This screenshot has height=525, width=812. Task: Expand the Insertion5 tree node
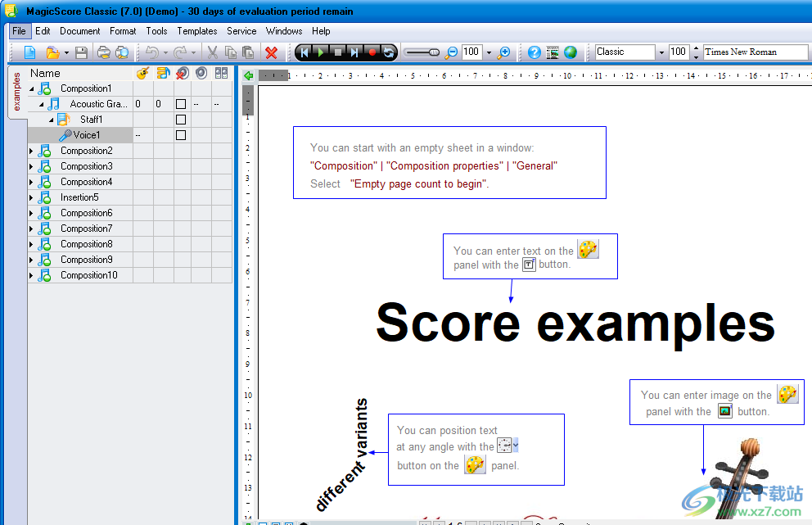[31, 197]
